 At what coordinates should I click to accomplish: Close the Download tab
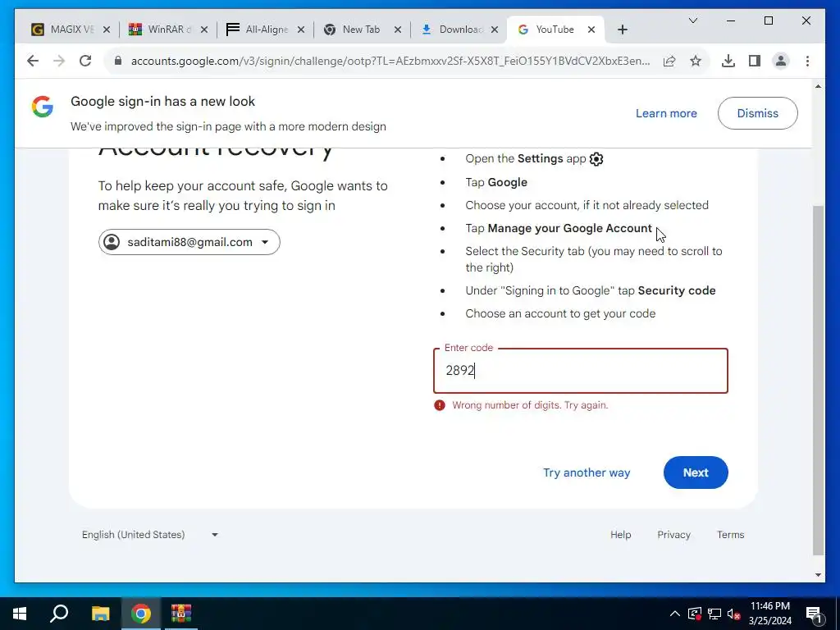[495, 30]
